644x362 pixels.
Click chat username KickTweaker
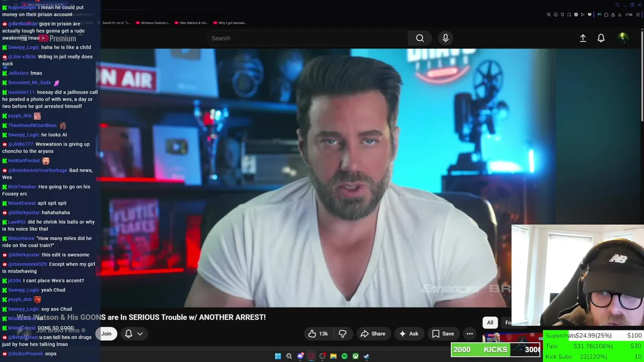coord(22,187)
